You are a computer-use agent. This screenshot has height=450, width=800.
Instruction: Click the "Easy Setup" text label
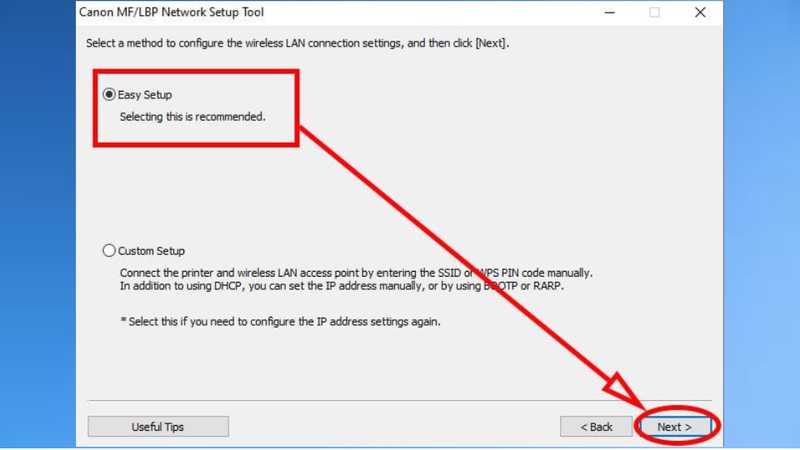[145, 95]
